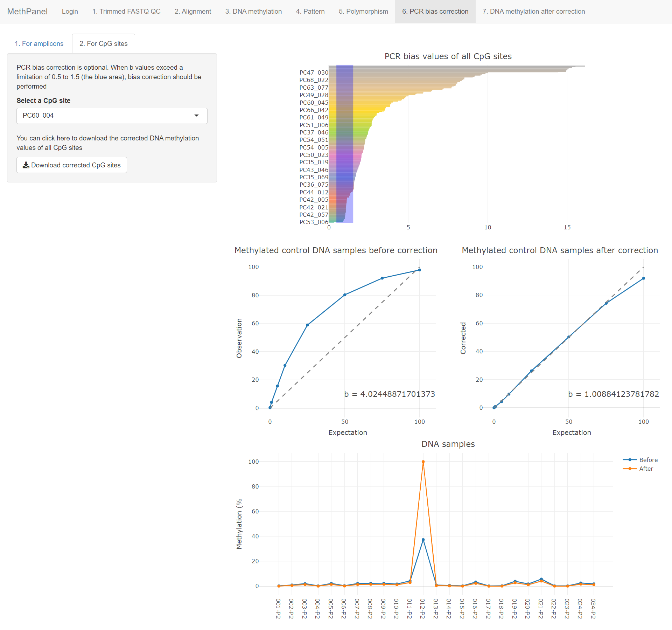Switch to the For amplicons tab
Screen dimensions: 672x630
39,43
